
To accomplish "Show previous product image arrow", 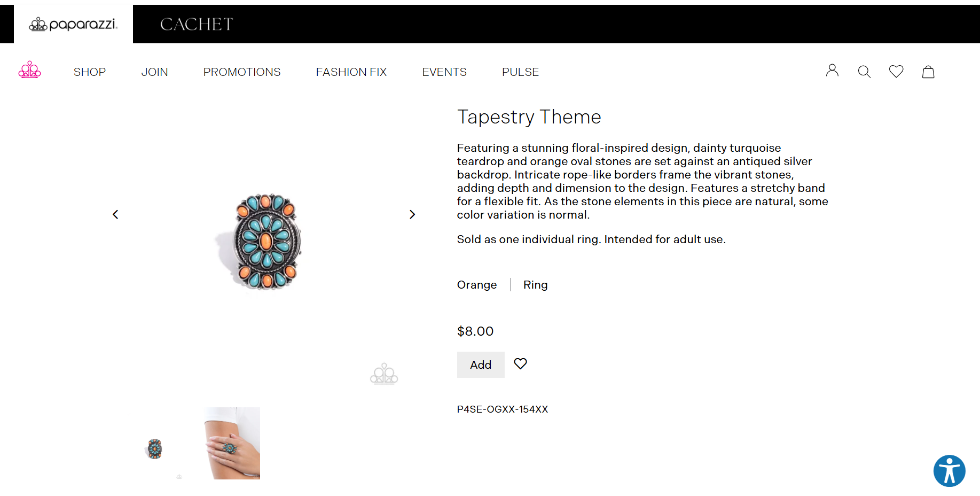I will (115, 214).
